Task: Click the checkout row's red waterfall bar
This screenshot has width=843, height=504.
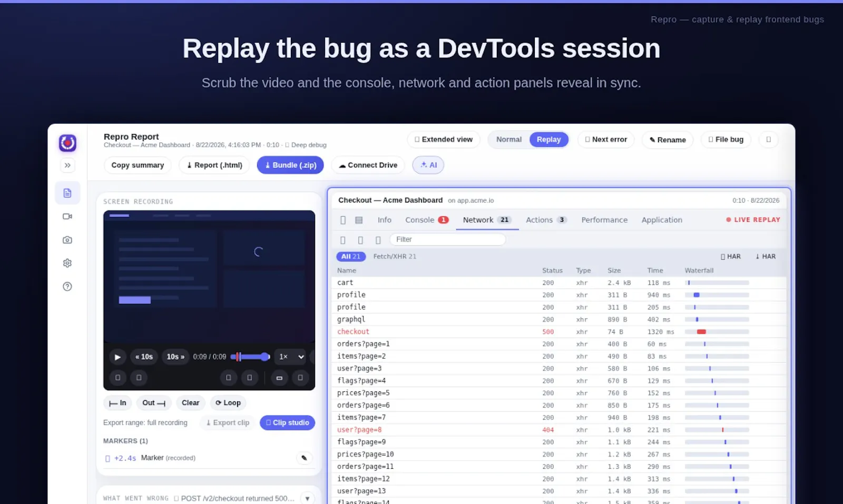Action: pos(701,332)
